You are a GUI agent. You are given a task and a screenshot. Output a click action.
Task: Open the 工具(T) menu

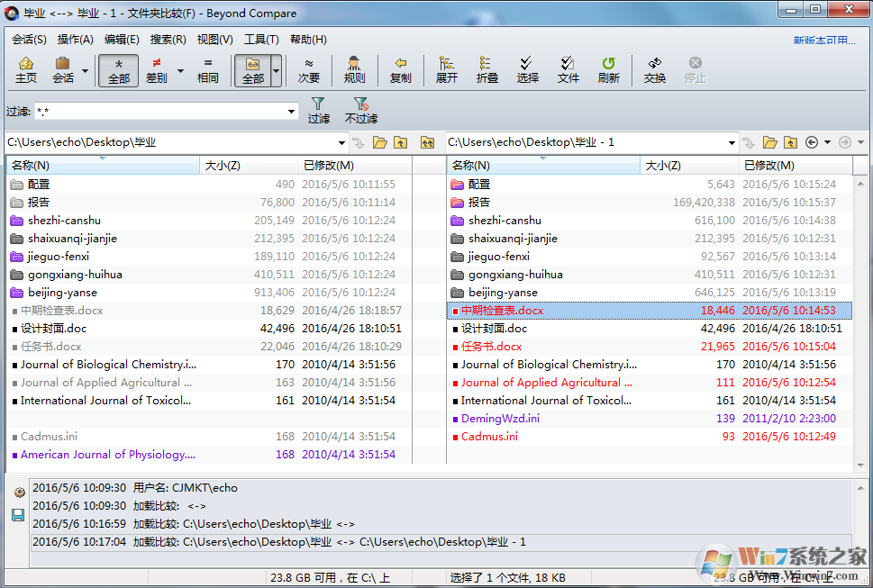coord(261,40)
